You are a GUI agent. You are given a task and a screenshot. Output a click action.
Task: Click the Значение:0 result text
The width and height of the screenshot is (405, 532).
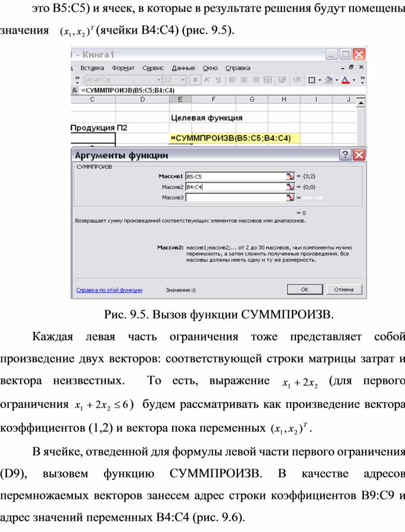coord(181,290)
